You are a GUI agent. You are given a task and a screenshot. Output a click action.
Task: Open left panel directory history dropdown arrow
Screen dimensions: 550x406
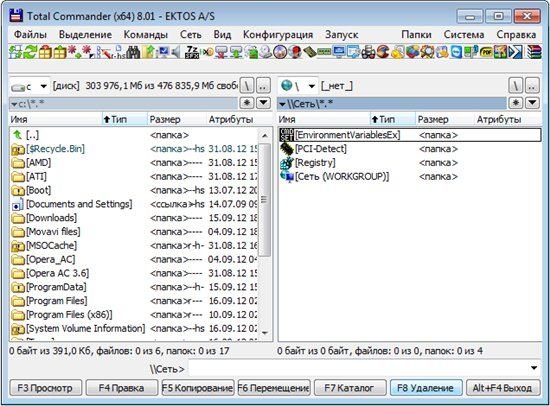(264, 103)
